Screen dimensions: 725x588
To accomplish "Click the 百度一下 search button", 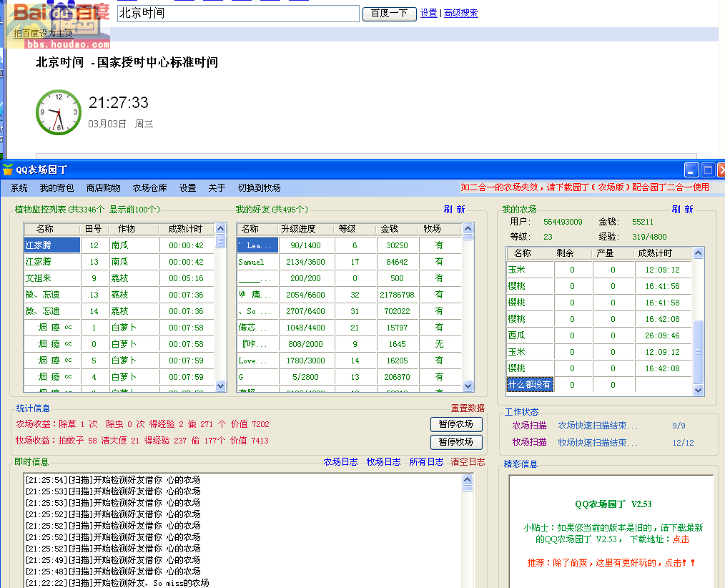I will (390, 14).
